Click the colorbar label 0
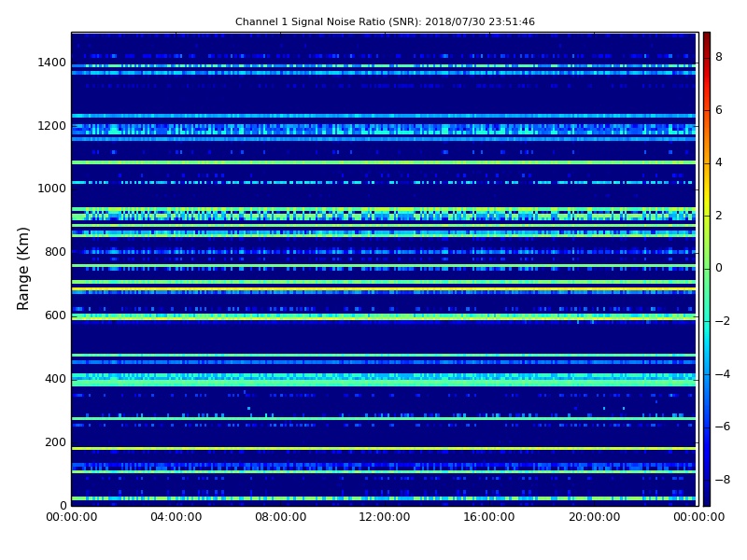The height and width of the screenshot is (560, 747). pyautogui.click(x=719, y=268)
